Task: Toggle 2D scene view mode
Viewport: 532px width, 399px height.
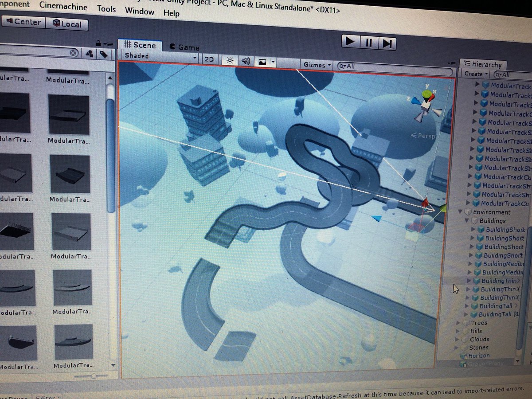Action: pos(209,59)
